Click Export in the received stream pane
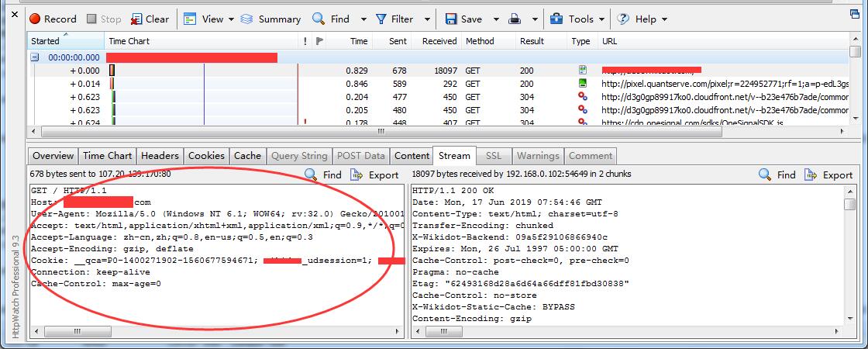Viewport: 868px width, 349px height. 828,174
